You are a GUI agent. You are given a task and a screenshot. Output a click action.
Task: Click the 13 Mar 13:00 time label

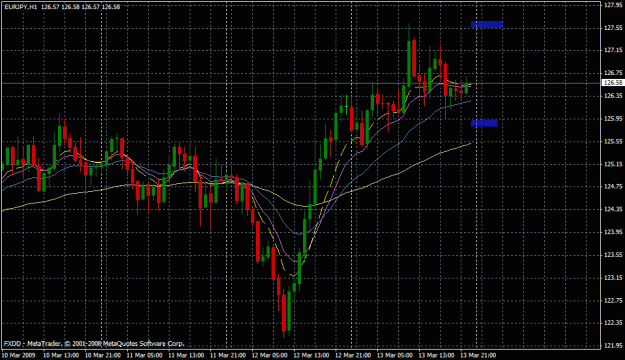(436, 355)
